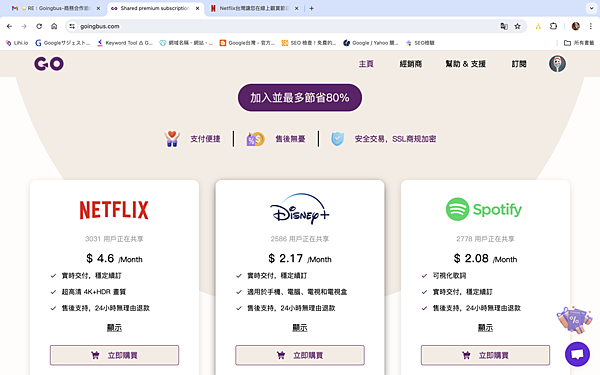This screenshot has height=375, width=600.
Task: Click the secure transaction shield icon
Action: click(x=338, y=139)
